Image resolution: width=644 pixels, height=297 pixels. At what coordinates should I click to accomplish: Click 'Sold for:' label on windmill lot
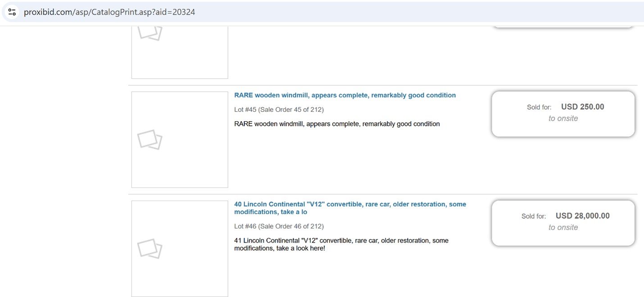click(x=539, y=107)
